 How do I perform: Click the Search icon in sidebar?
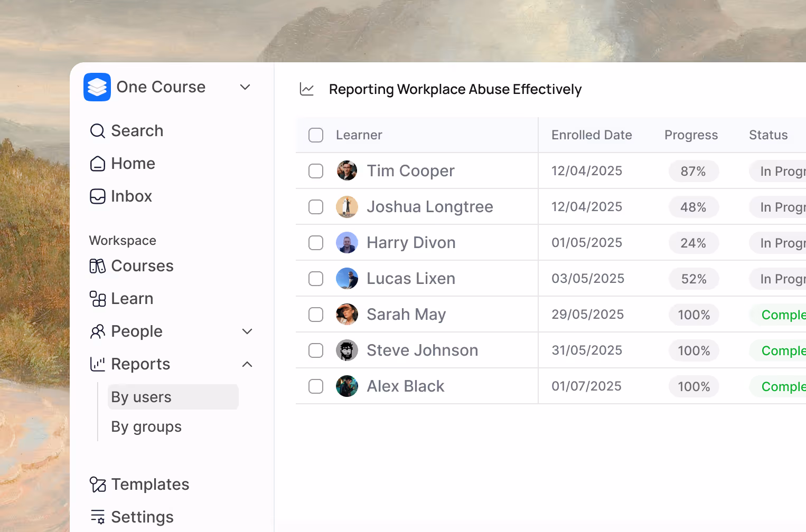97,130
